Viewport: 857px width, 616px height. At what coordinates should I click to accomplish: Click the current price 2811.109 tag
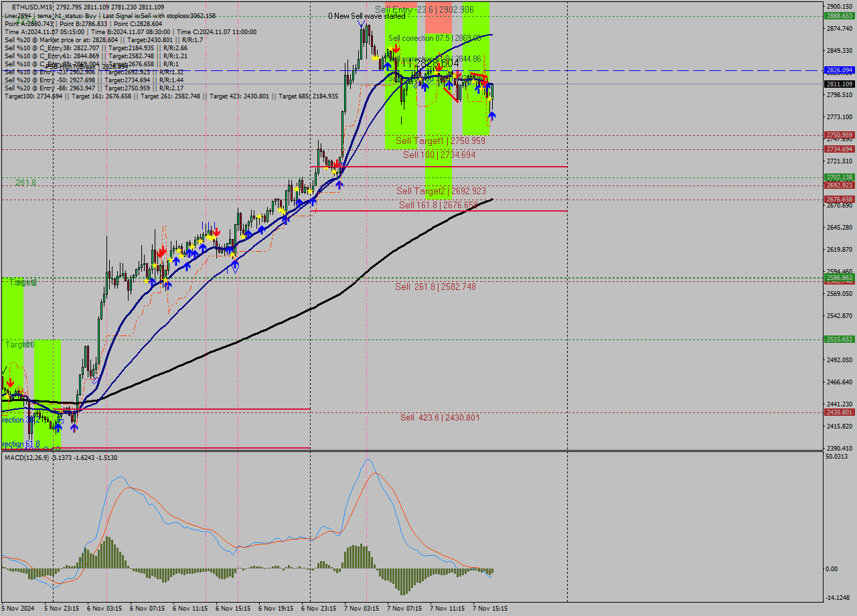pos(840,84)
